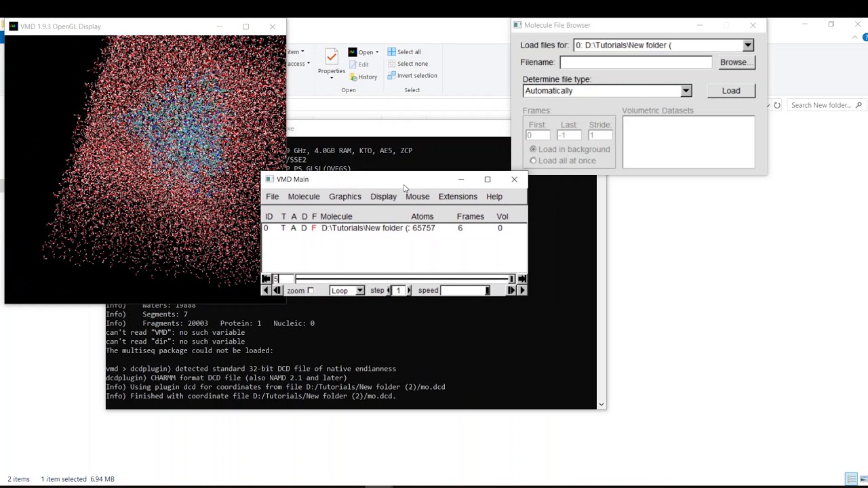
Task: Click the Stride field
Action: 599,135
